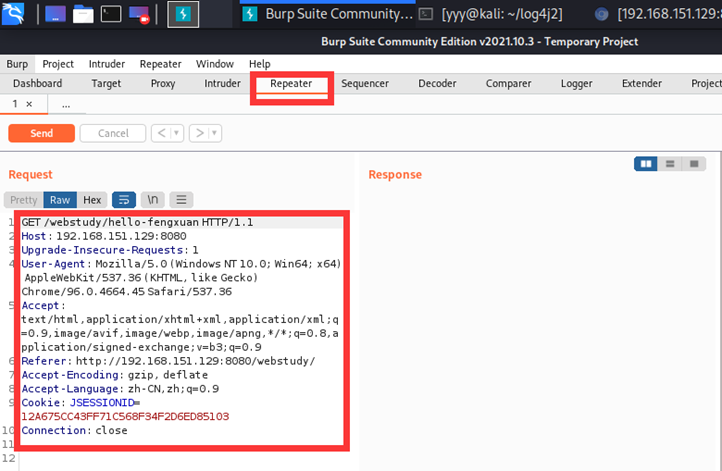
Task: Expand the back history dropdown arrow
Action: coord(177,133)
